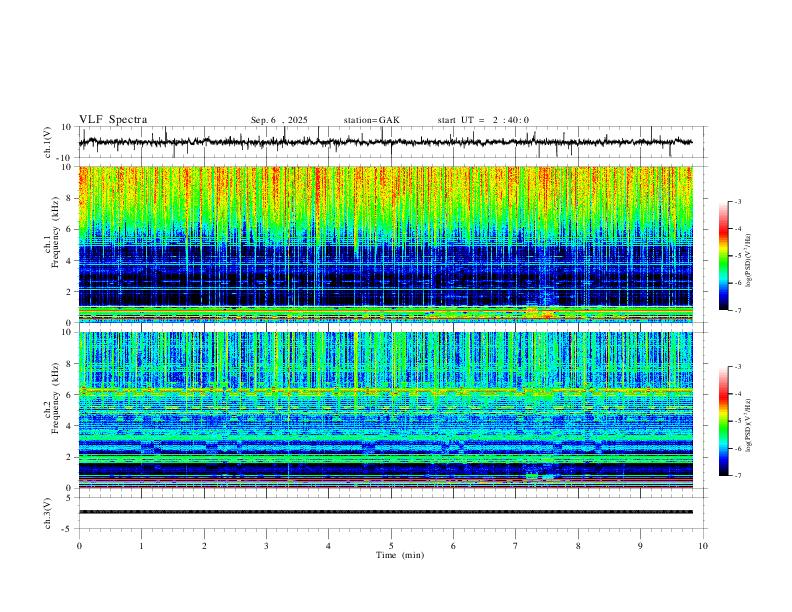Click the "-3" tick on ch.2 colorbar
The height and width of the screenshot is (612, 792).
click(737, 367)
